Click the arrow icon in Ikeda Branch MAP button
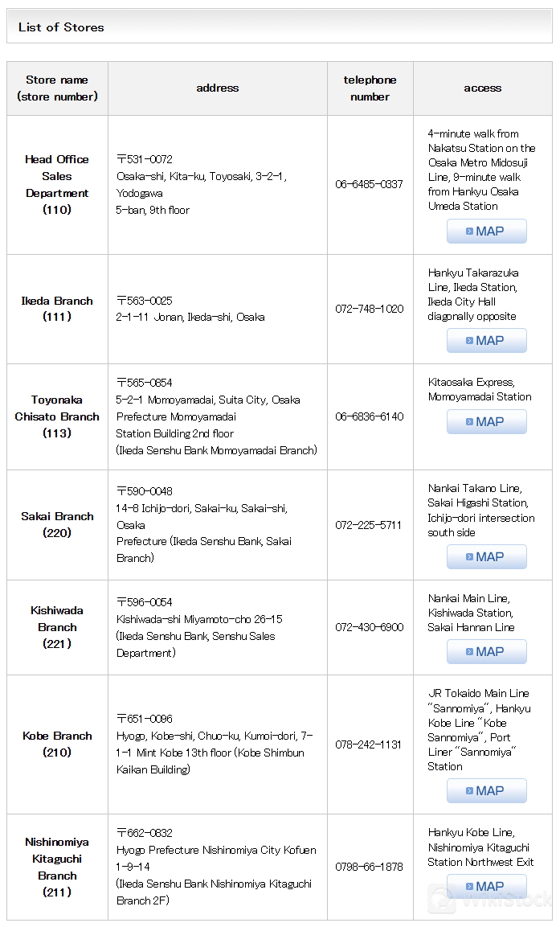 pos(470,341)
